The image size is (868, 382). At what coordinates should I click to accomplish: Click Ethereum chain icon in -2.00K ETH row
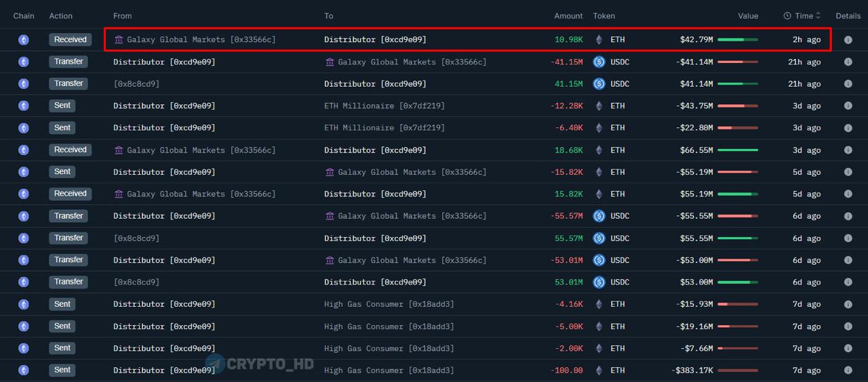(x=24, y=348)
